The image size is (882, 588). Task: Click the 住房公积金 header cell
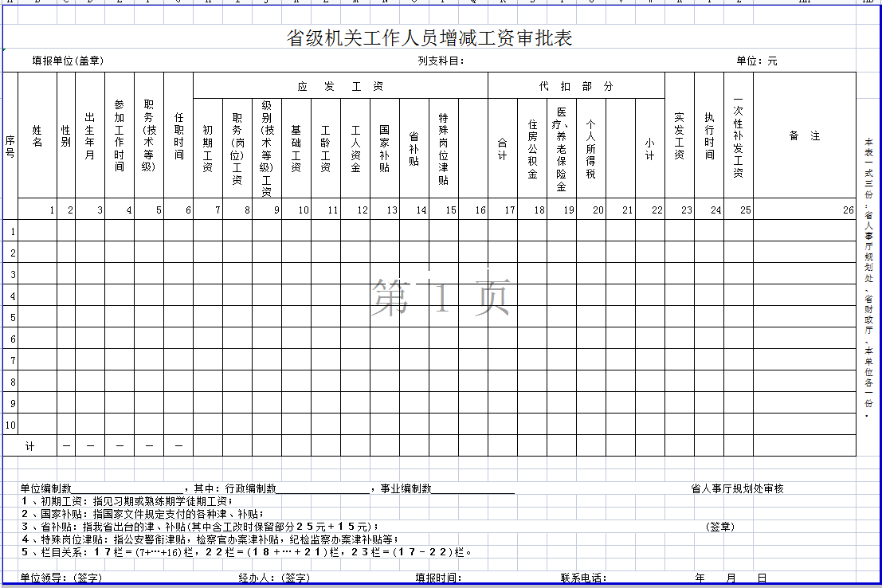point(532,148)
